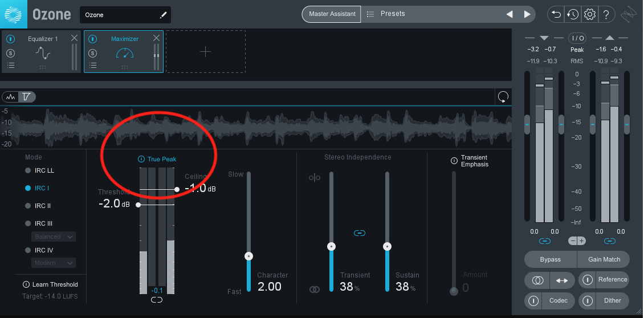
Task: Click the Sustain 38% value
Action: (x=405, y=286)
